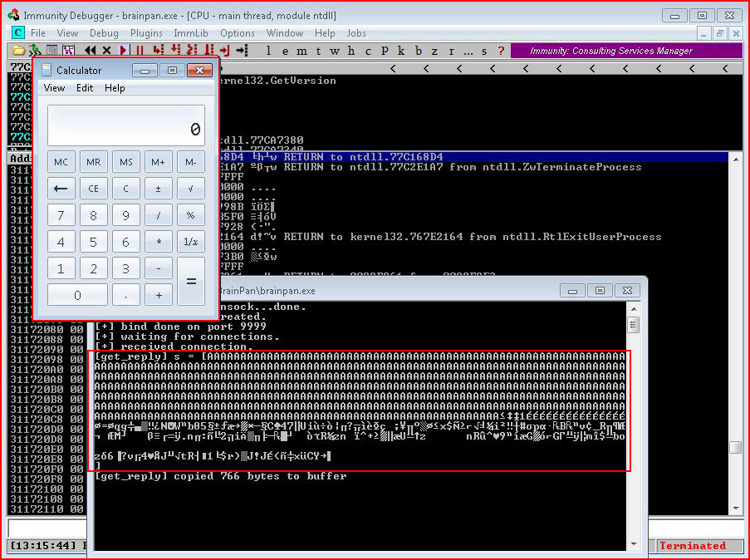Open the Options menu
Image resolution: width=750 pixels, height=560 pixels.
[x=238, y=33]
